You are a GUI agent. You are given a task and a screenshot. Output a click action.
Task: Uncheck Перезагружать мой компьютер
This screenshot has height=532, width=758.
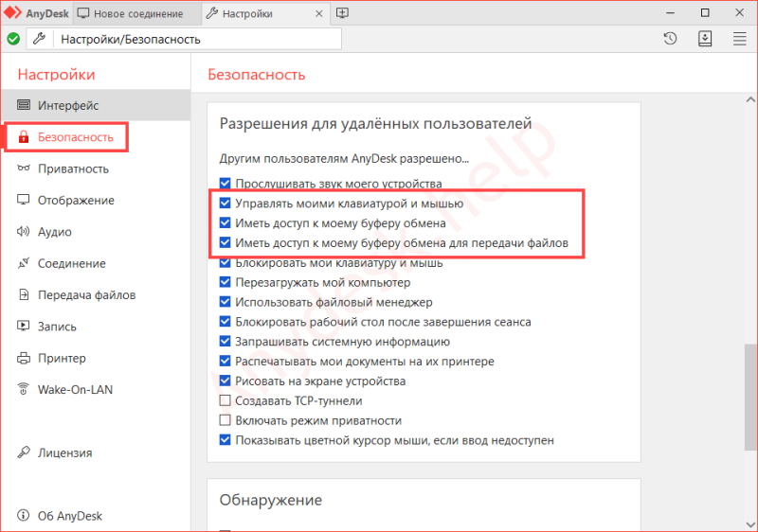pos(225,282)
